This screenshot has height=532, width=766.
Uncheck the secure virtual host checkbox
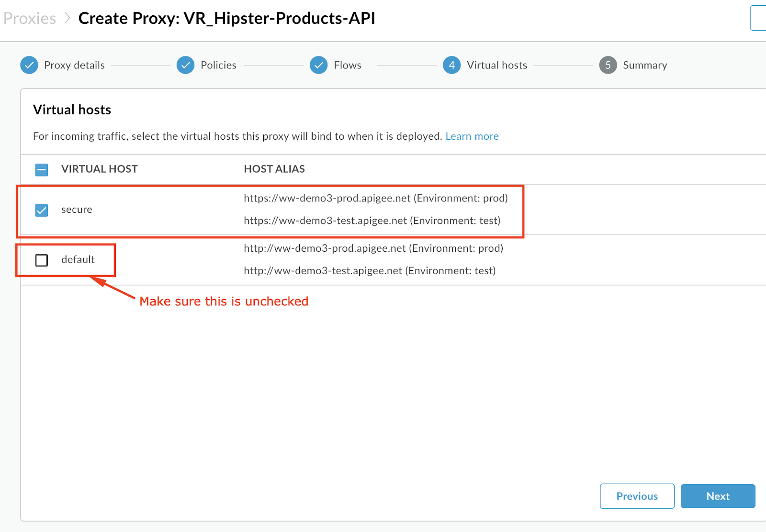coord(42,210)
